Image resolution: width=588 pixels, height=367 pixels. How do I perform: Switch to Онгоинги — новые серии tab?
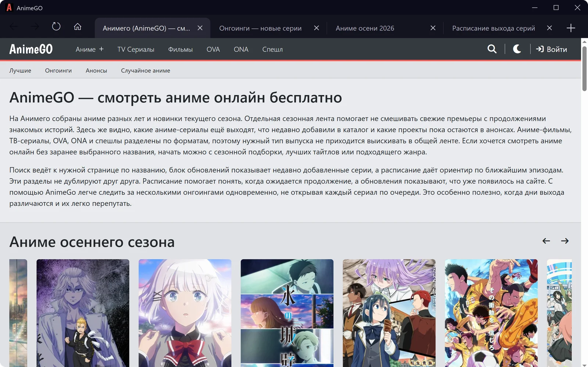[261, 28]
